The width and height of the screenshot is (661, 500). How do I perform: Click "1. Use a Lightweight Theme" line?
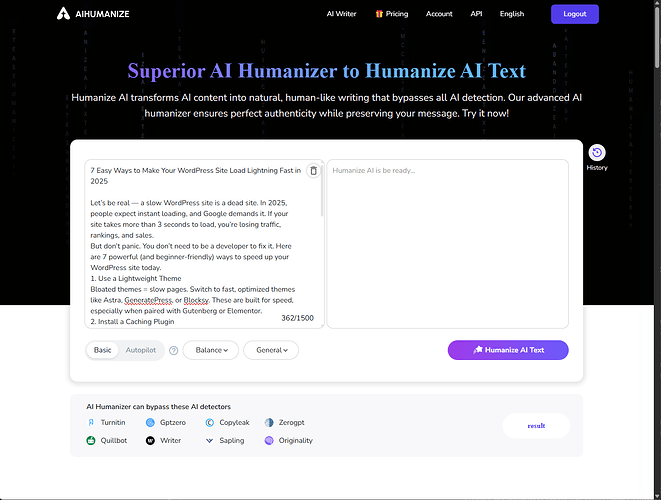(x=136, y=279)
